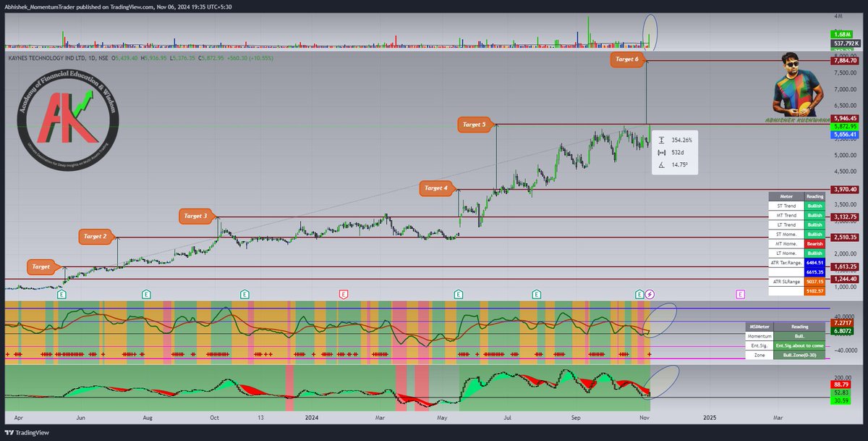Click the 2024 label on the time axis
This screenshot has width=868, height=441.
[312, 418]
